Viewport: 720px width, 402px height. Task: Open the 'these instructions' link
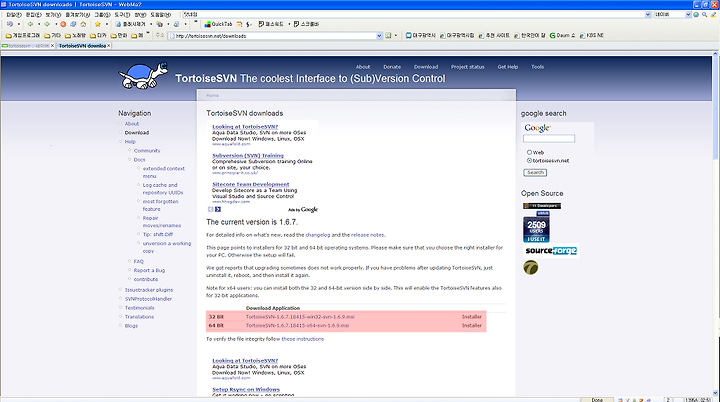[x=303, y=339]
